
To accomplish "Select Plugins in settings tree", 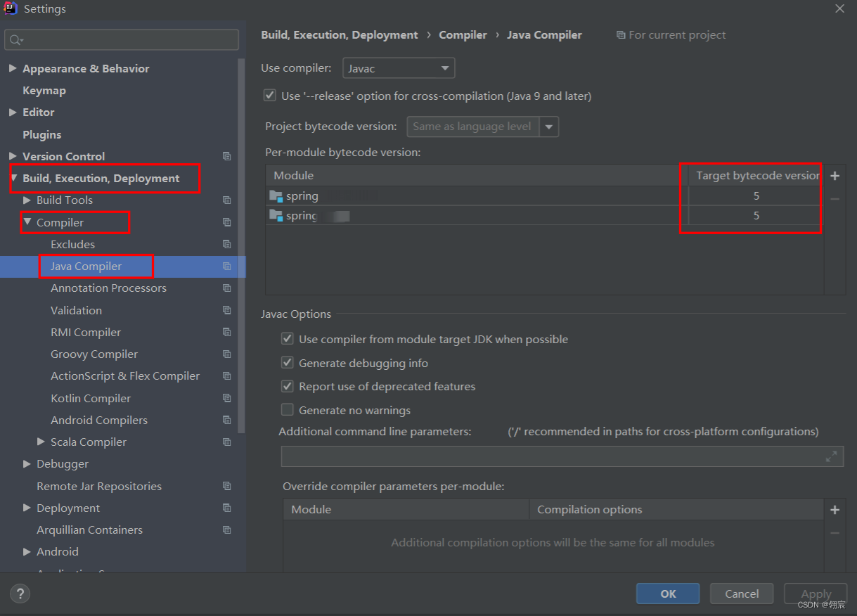I will pyautogui.click(x=42, y=134).
